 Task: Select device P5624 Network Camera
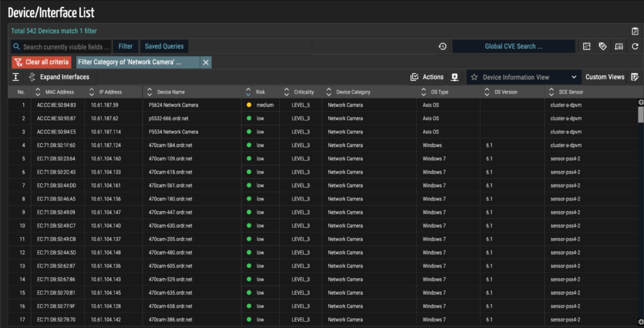coord(174,105)
